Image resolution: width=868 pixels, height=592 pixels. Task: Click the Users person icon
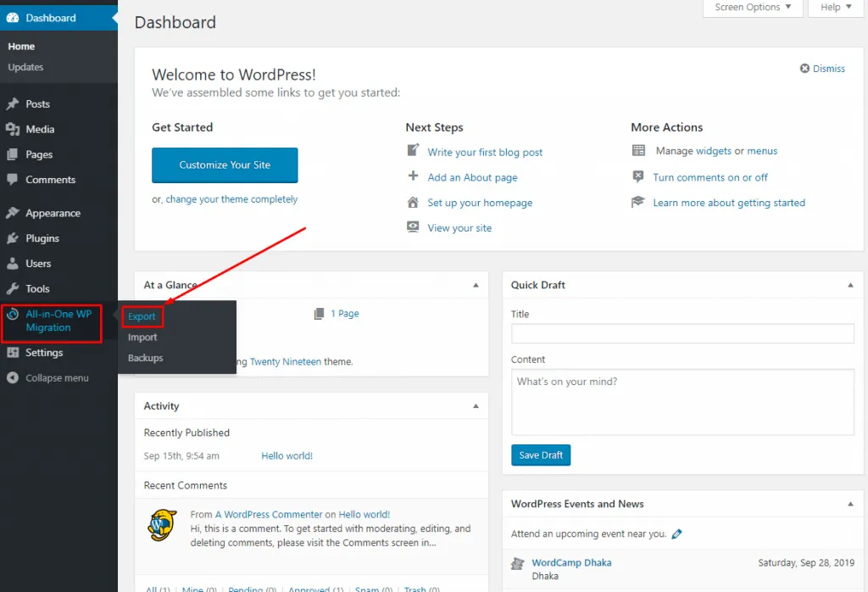[x=12, y=264]
